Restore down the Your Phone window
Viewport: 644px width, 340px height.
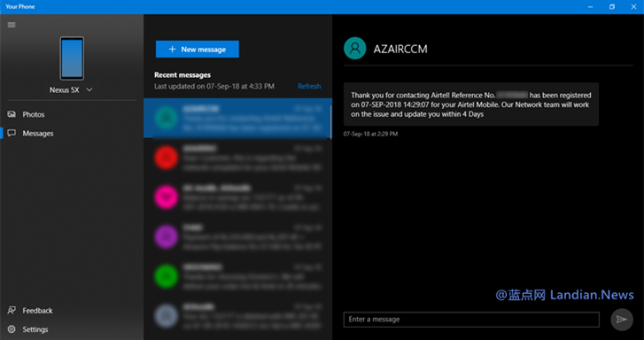coord(612,7)
